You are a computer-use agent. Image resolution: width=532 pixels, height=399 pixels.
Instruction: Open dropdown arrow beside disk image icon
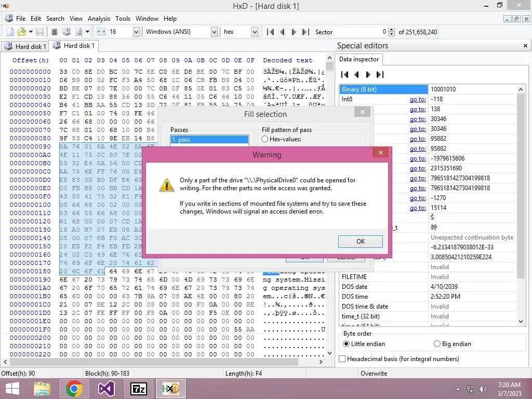click(x=87, y=32)
